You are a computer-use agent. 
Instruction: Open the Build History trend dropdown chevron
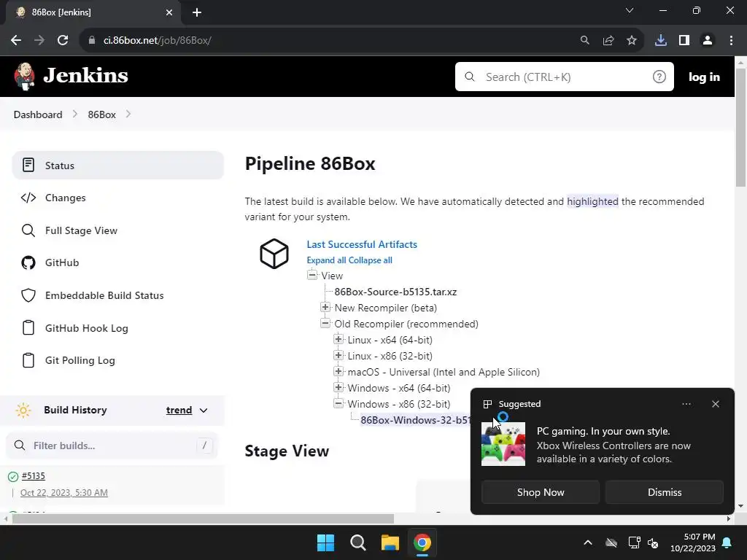click(x=204, y=411)
